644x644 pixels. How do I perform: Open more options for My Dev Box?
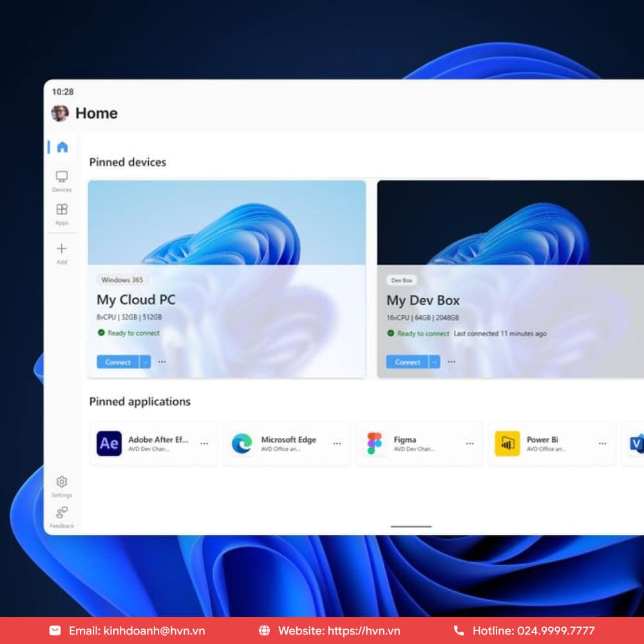(451, 362)
